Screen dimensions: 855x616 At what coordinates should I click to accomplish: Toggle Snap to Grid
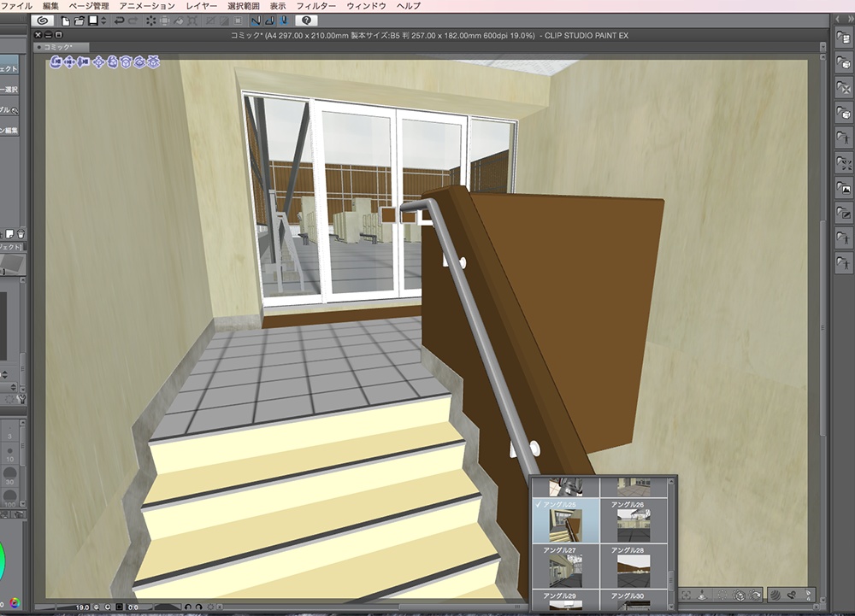[x=284, y=21]
